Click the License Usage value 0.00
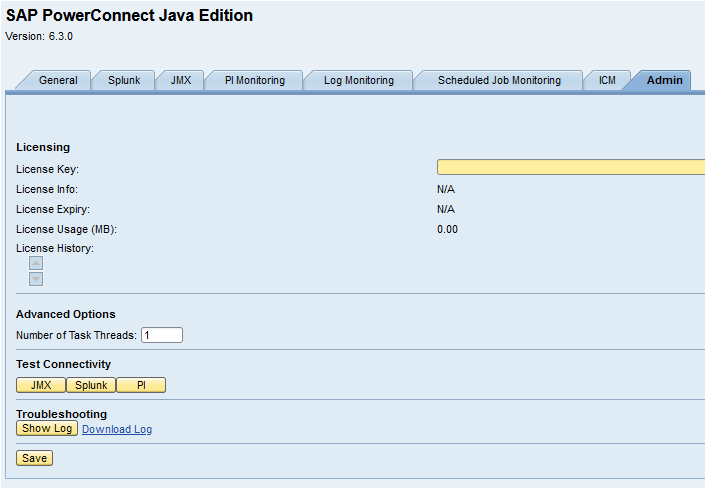Image resolution: width=706 pixels, height=489 pixels. [447, 229]
